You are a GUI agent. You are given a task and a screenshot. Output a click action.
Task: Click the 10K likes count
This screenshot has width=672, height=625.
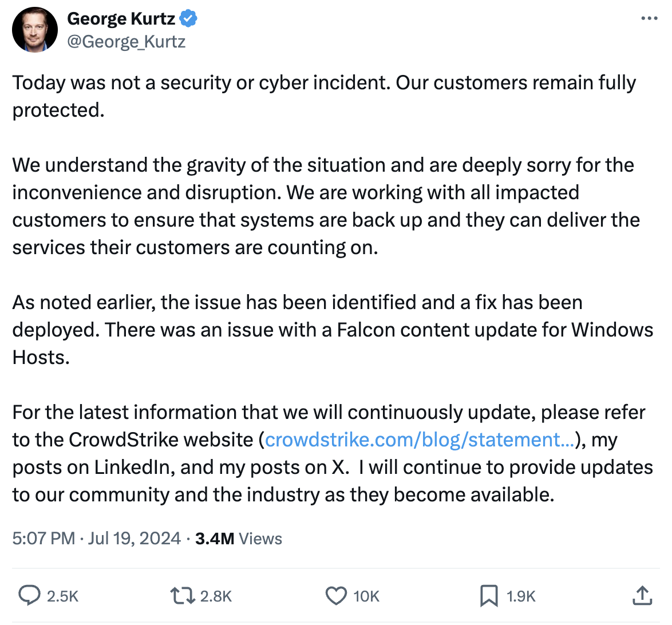pos(366,596)
